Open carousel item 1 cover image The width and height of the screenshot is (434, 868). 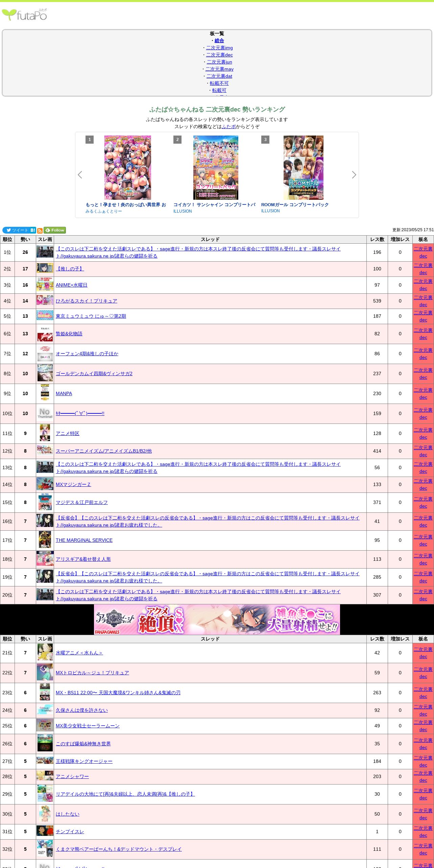(x=128, y=168)
